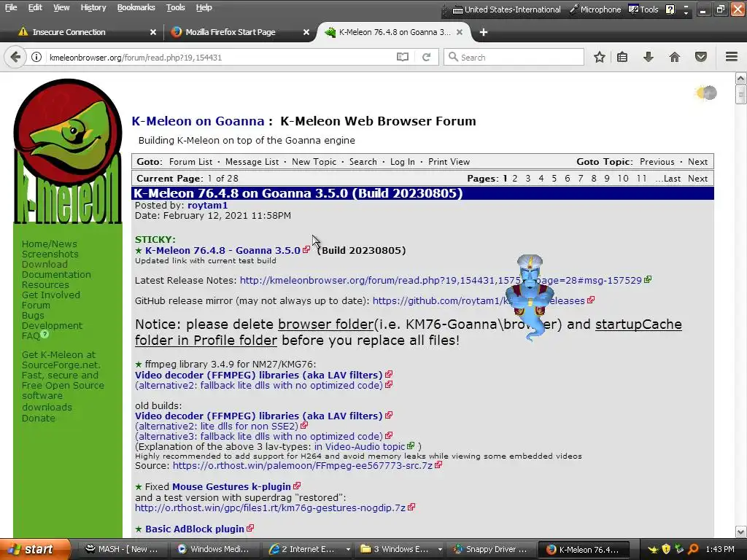Click the sun/moon theme icon on page
Viewport: 747px width, 560px height.
(x=705, y=93)
